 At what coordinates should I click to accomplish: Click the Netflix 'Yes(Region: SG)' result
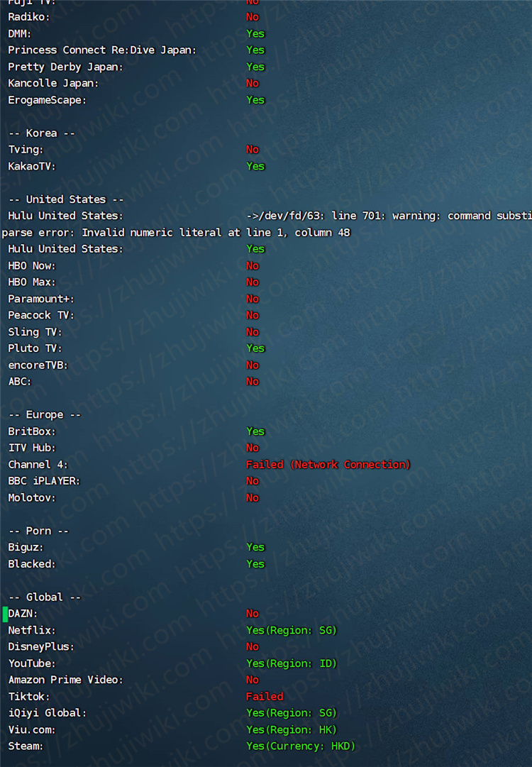click(292, 631)
